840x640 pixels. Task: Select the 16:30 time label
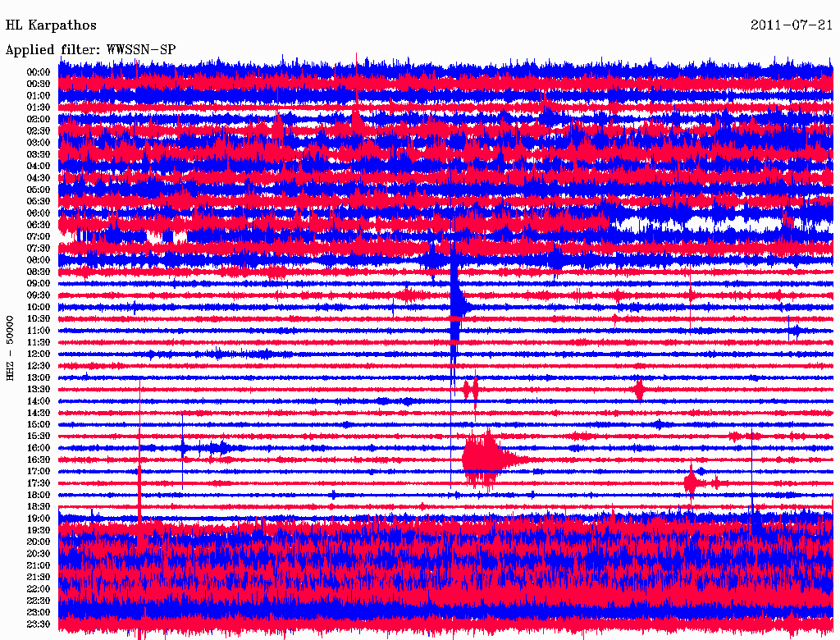pyautogui.click(x=39, y=460)
